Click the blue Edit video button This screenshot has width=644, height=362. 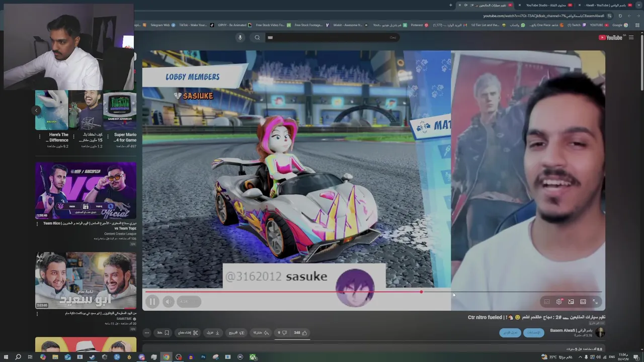pos(510,333)
